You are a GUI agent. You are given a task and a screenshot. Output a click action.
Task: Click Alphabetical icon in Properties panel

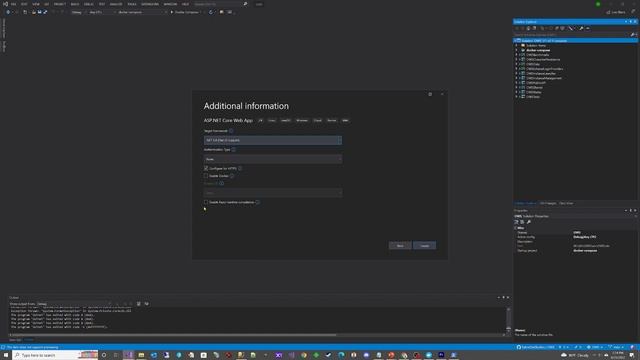coord(522,222)
